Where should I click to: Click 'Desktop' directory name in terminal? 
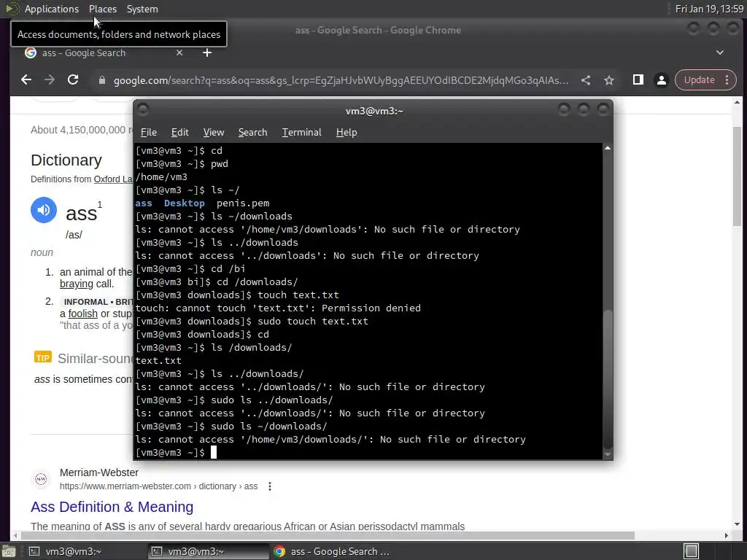point(185,203)
